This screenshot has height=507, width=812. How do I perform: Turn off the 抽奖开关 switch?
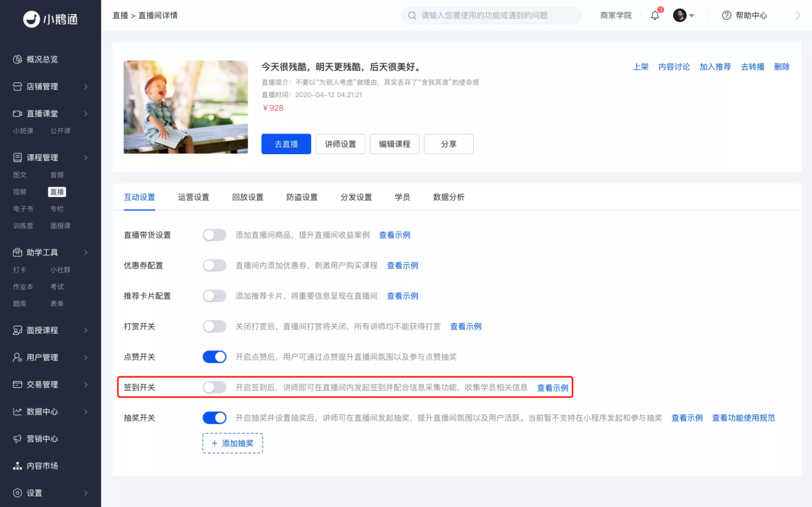coord(214,418)
